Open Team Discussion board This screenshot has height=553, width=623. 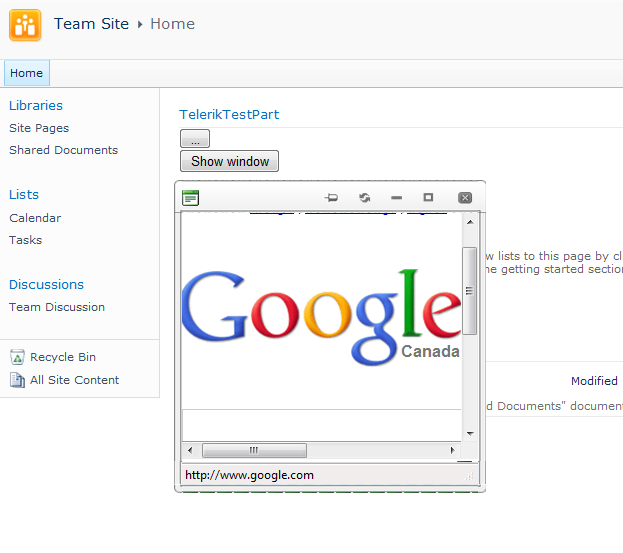pyautogui.click(x=57, y=307)
